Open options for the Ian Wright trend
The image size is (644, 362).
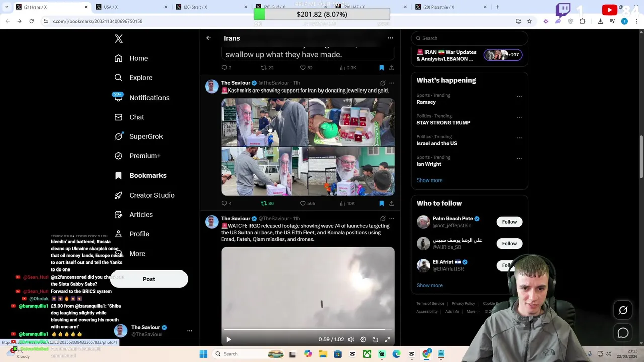tap(519, 158)
